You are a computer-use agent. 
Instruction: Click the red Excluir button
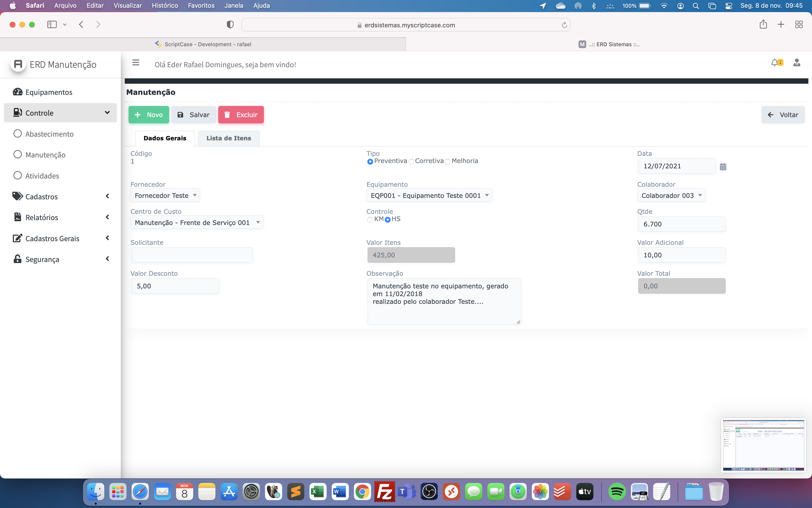tap(241, 115)
